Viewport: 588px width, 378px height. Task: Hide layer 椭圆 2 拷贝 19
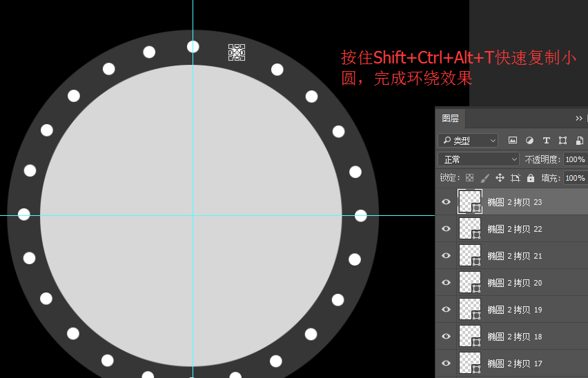(446, 310)
